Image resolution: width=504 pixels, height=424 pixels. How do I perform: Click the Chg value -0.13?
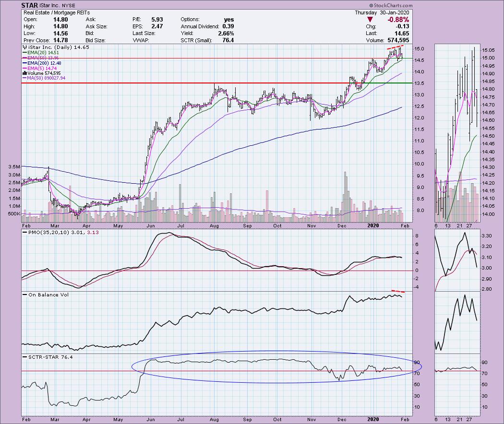click(403, 26)
